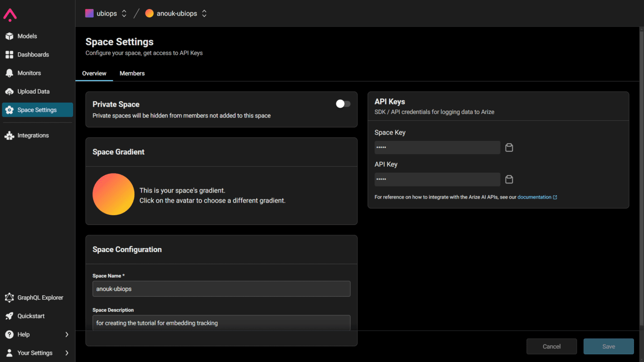Expand the Your Settings menu
644x362 pixels.
click(35, 352)
